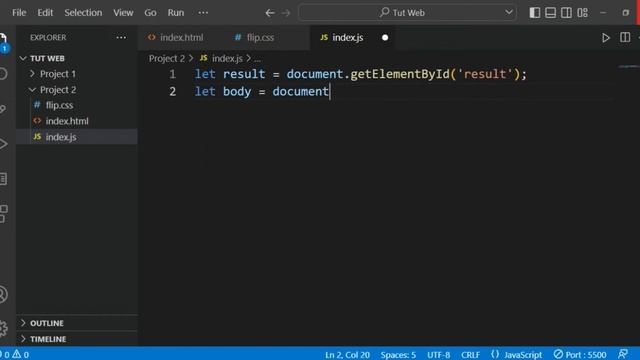
Task: Click the Tut Web command center search box
Action: coord(407,13)
